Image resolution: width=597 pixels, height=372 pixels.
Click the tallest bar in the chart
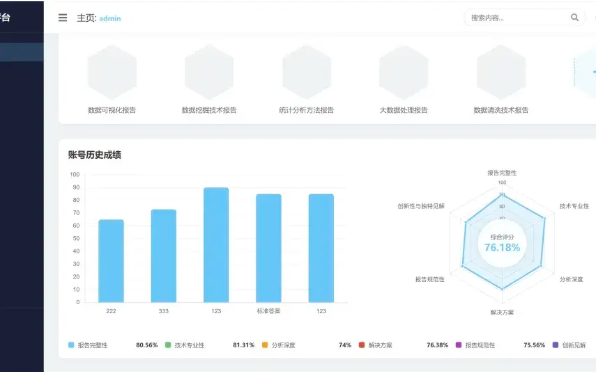pyautogui.click(x=216, y=245)
